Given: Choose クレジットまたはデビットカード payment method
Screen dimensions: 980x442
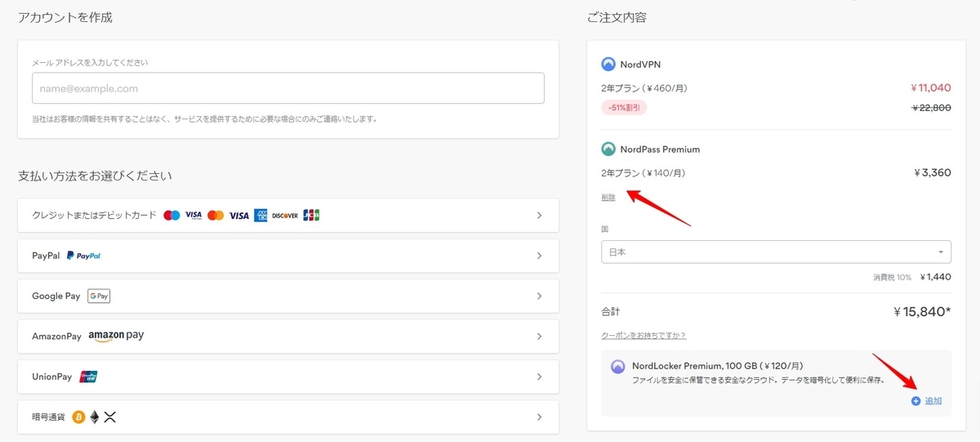Looking at the screenshot, I should 94,216.
